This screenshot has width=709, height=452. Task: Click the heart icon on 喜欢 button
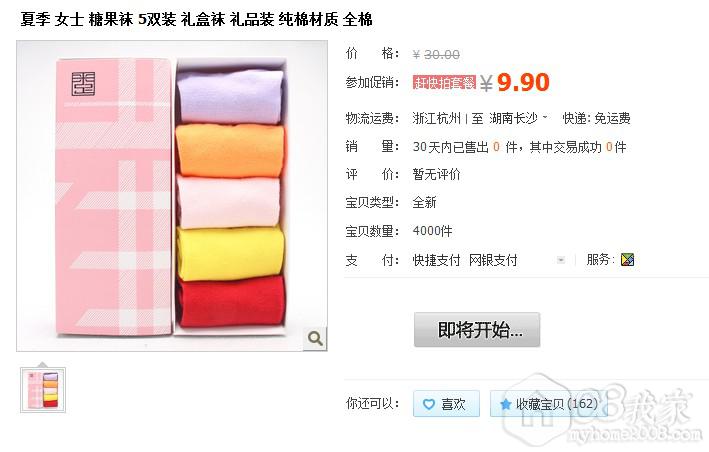point(428,404)
